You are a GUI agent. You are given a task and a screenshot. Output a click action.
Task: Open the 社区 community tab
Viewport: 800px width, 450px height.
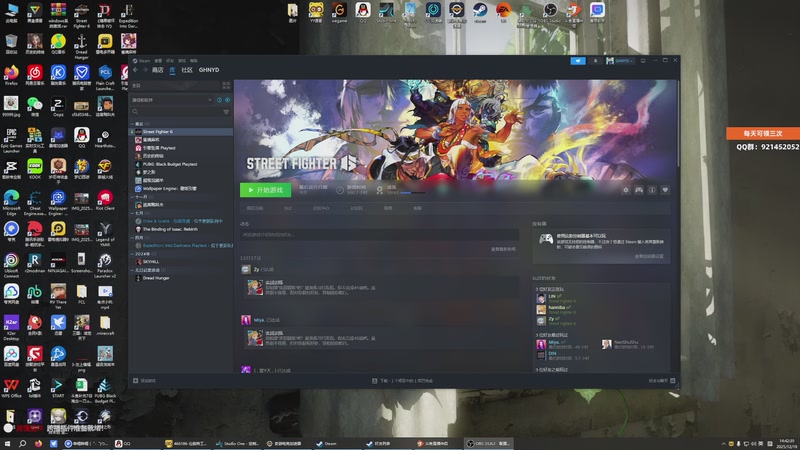pyautogui.click(x=187, y=70)
